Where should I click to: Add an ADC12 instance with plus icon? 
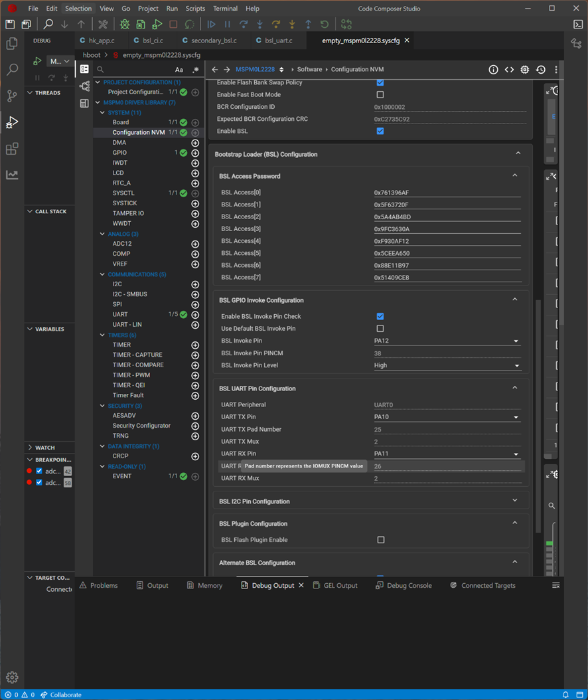[x=195, y=244]
